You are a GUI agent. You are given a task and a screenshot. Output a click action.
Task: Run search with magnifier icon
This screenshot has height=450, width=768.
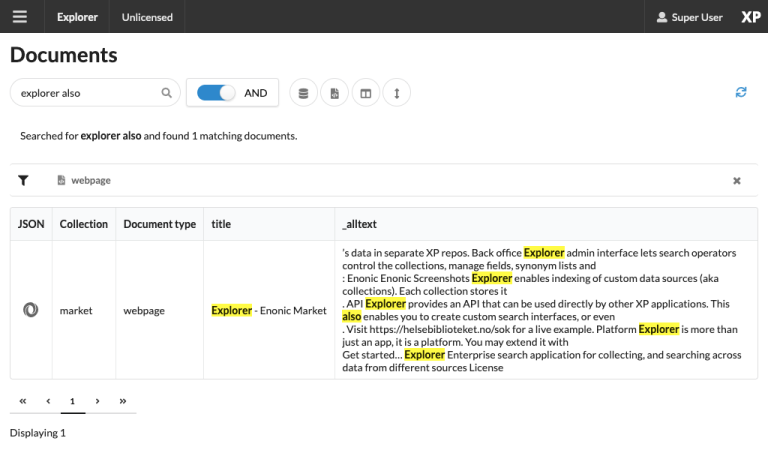[x=167, y=93]
